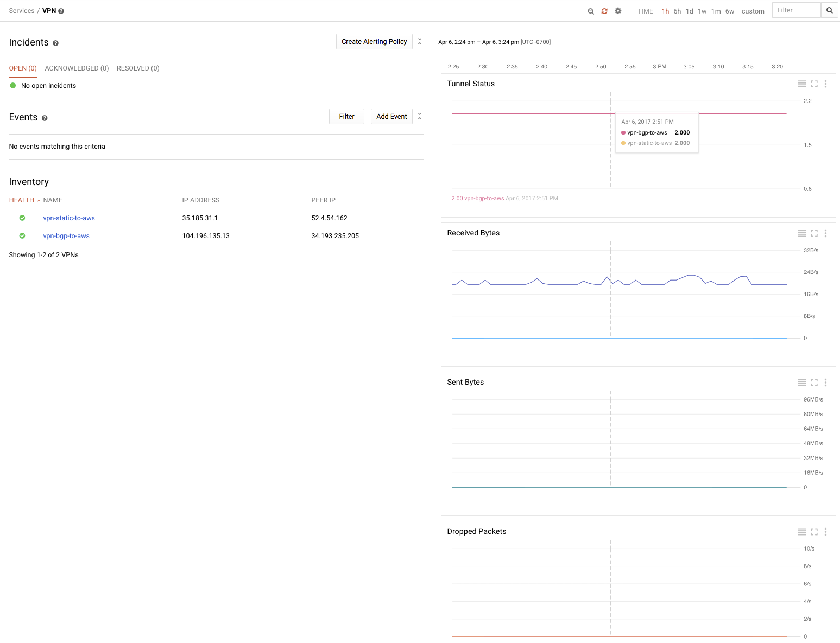Click the search button next to Filter field

(x=830, y=10)
